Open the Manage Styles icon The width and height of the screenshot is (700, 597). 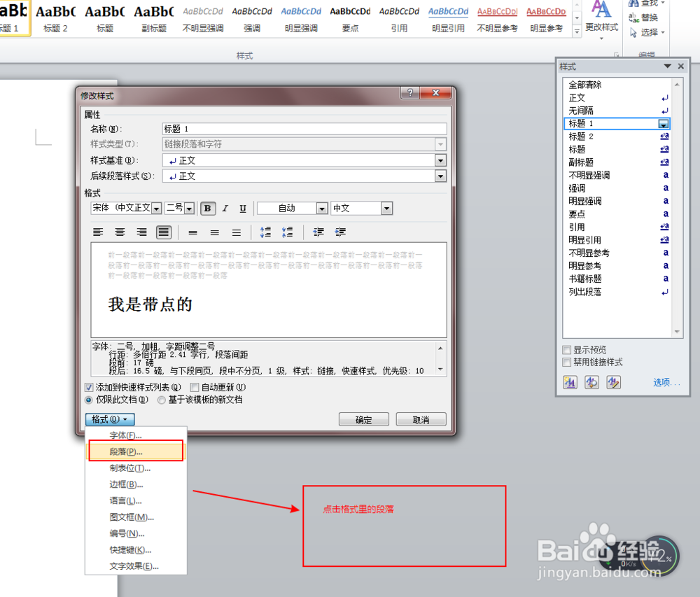tap(613, 383)
